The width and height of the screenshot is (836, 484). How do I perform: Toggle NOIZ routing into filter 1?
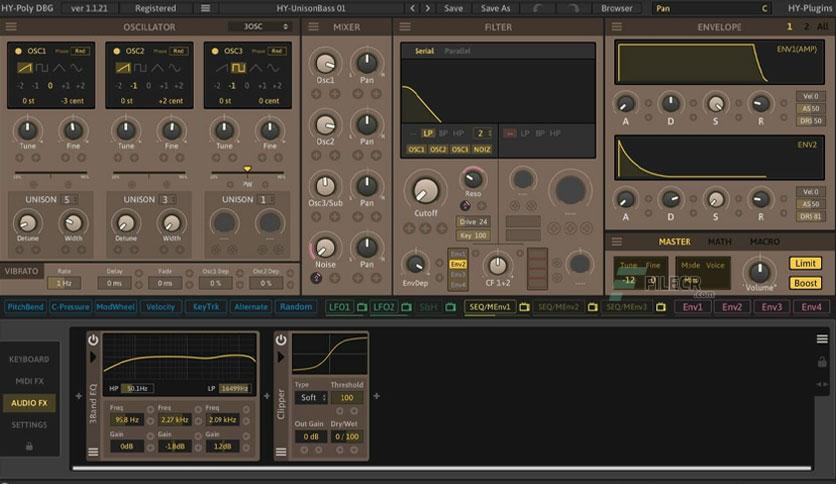(482, 150)
